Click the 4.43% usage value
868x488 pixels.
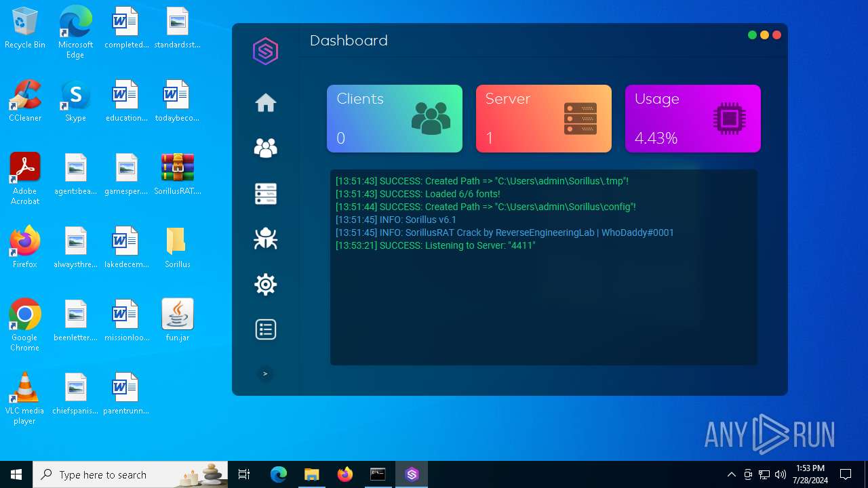tap(656, 138)
